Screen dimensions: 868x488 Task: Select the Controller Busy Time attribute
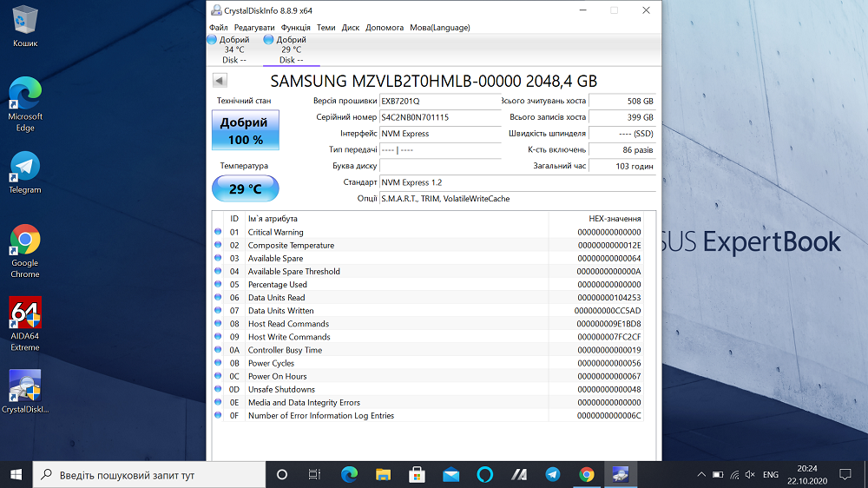pos(428,350)
